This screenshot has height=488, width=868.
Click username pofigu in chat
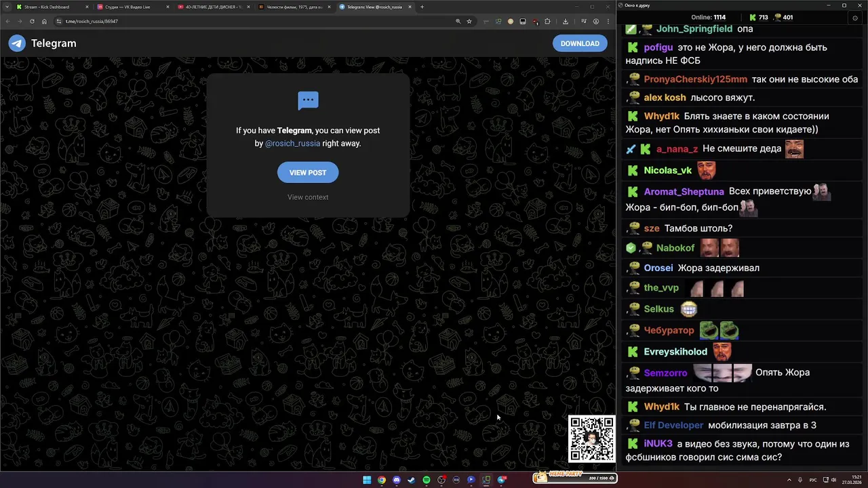[x=658, y=47]
